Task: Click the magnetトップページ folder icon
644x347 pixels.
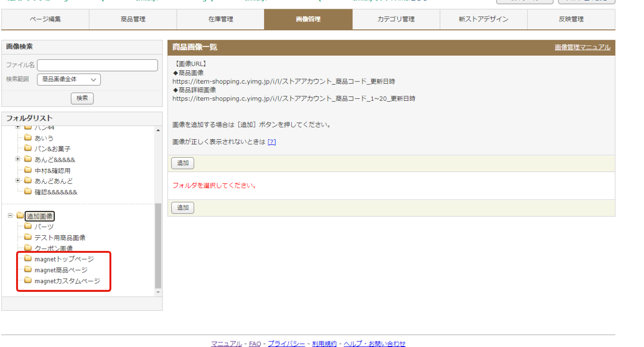Action: coord(28,259)
